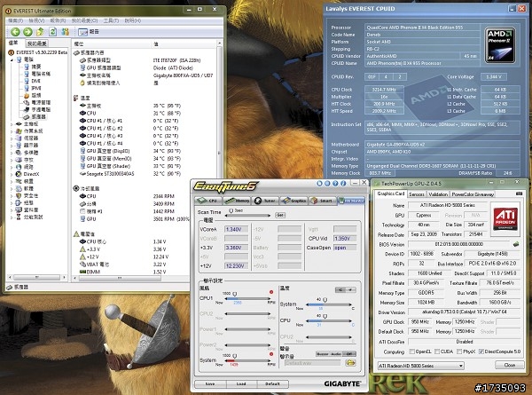Open the EVEREST report toolbar icon
The image size is (532, 395).
(x=82, y=32)
